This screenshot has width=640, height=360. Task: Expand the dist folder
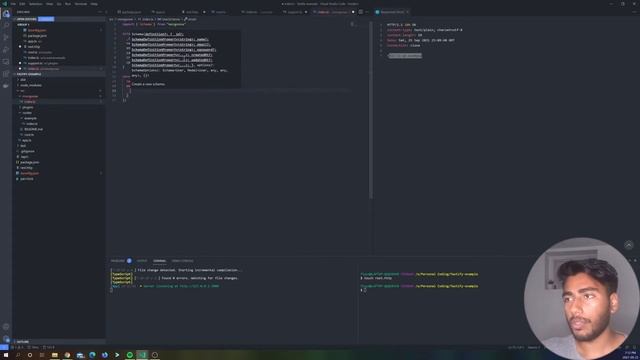coord(22,80)
